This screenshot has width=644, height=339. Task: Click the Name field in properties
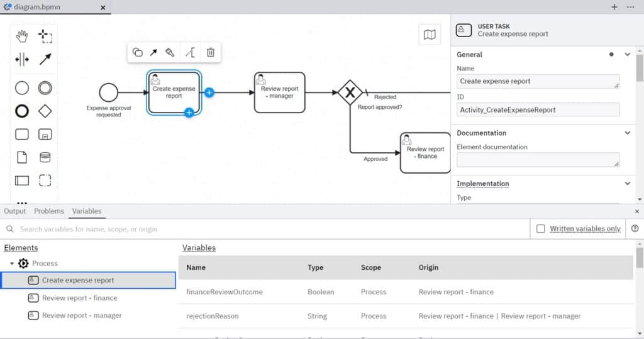(x=538, y=81)
